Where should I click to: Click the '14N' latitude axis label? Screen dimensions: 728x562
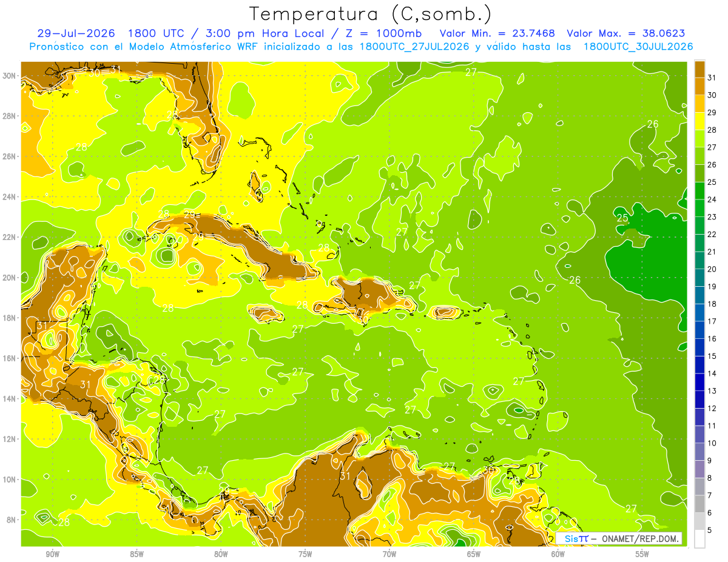point(10,398)
